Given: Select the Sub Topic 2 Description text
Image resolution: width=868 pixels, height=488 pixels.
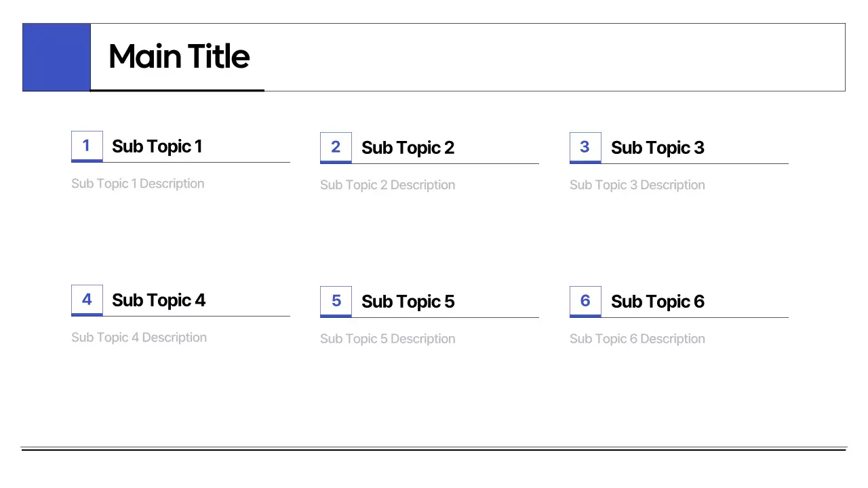Looking at the screenshot, I should click(387, 185).
